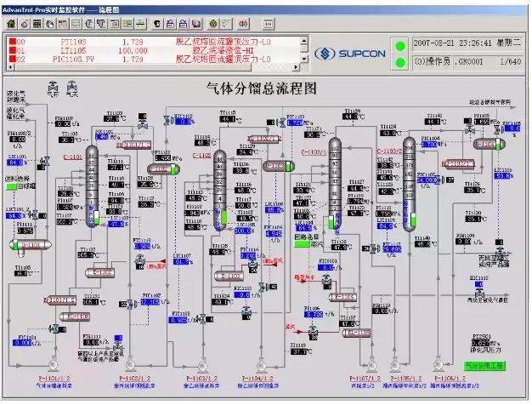532x405 pixels.
Task: Toggle the green 进料选择 feed selector
Action: 12,186
